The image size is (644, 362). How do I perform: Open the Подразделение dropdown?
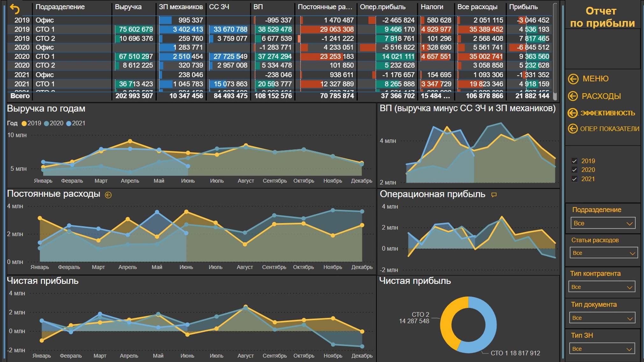pos(603,223)
